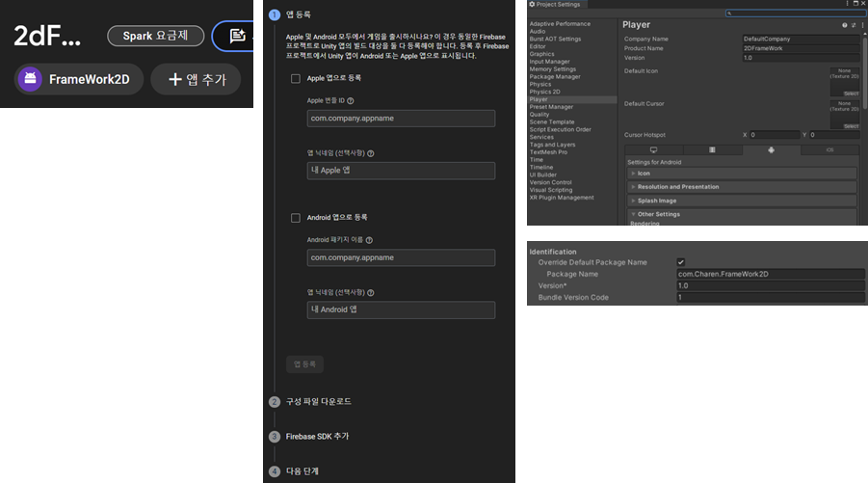Check the Android 앱으로 등록 checkbox

click(x=296, y=218)
